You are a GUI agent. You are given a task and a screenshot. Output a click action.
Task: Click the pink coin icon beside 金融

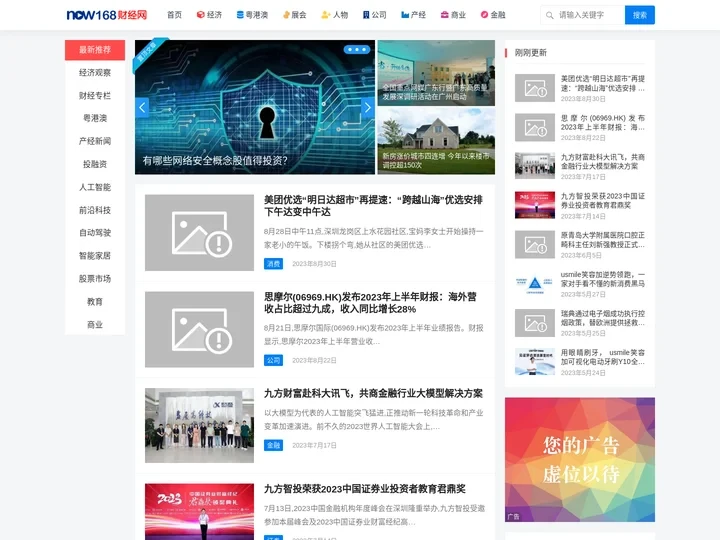[484, 15]
